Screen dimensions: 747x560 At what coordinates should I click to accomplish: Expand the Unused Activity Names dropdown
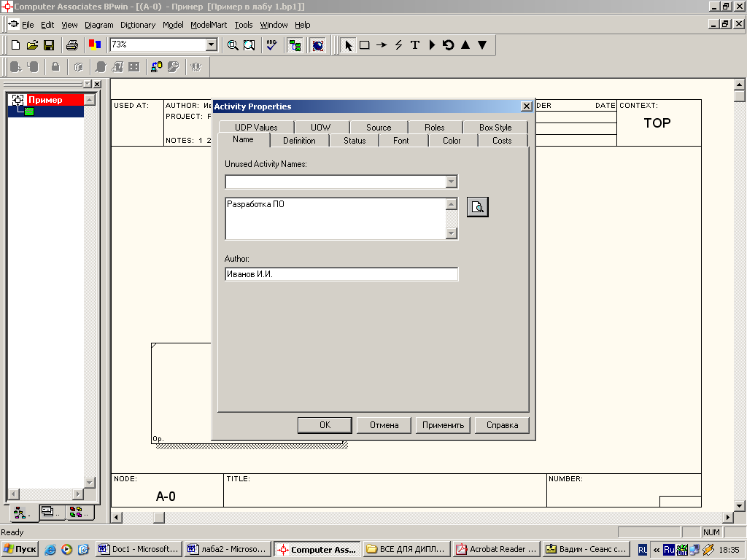451,182
